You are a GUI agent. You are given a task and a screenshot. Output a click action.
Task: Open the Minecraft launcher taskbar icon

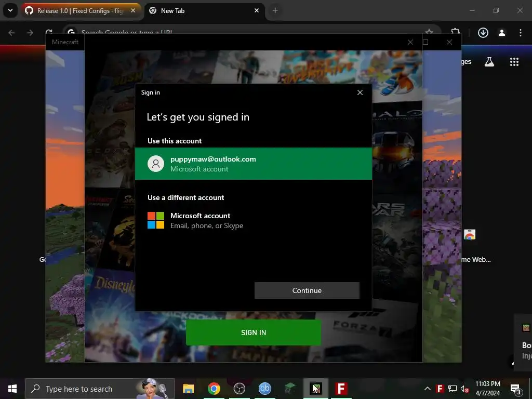(x=315, y=389)
